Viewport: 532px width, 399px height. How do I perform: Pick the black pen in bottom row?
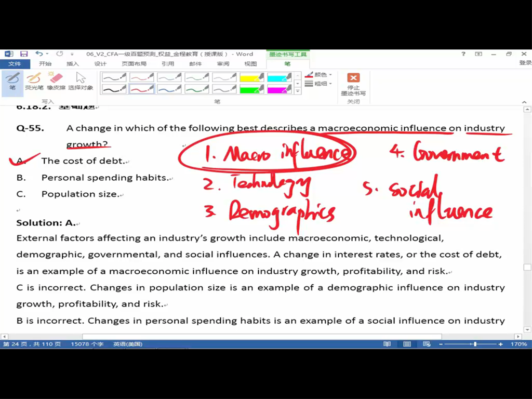(114, 89)
